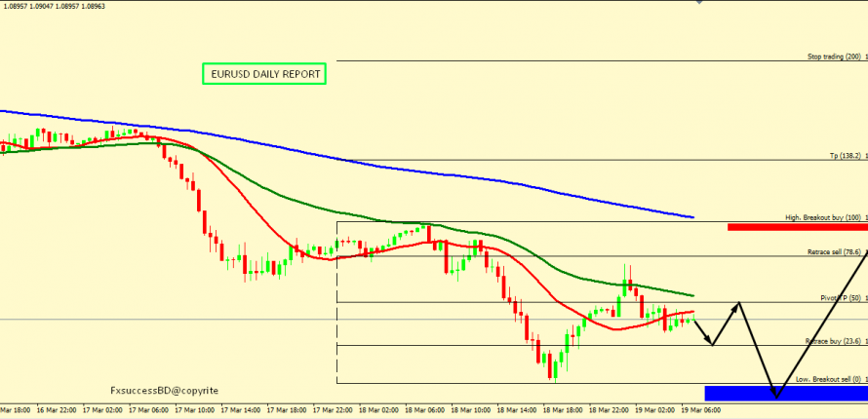Select the red resistance zone rectangle
This screenshot has height=419, width=868.
[797, 227]
